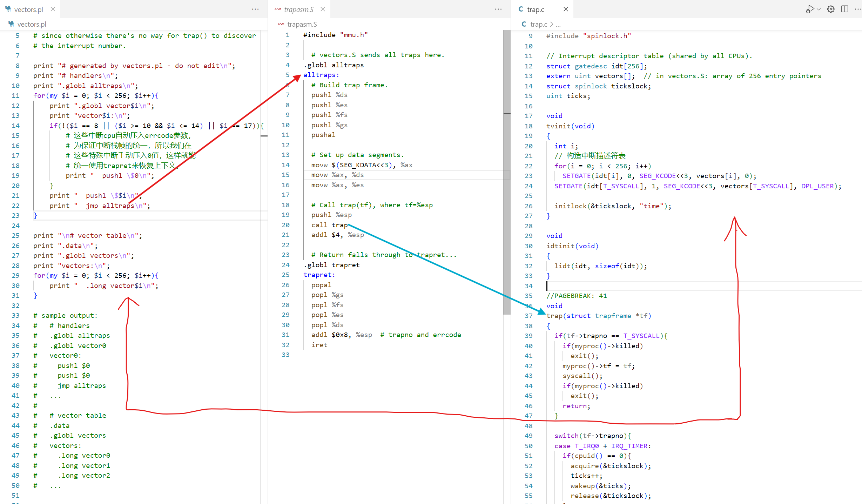Switch to the vectors.pl tab

click(28, 9)
